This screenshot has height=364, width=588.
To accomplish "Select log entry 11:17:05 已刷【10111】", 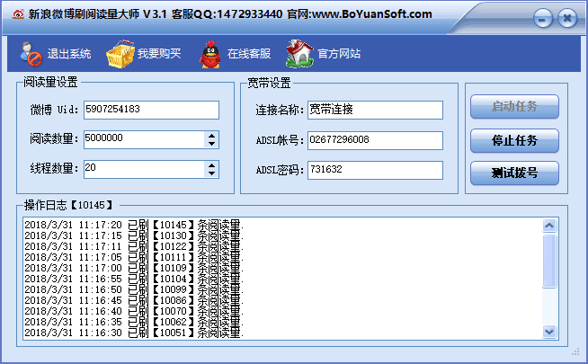I will click(134, 258).
